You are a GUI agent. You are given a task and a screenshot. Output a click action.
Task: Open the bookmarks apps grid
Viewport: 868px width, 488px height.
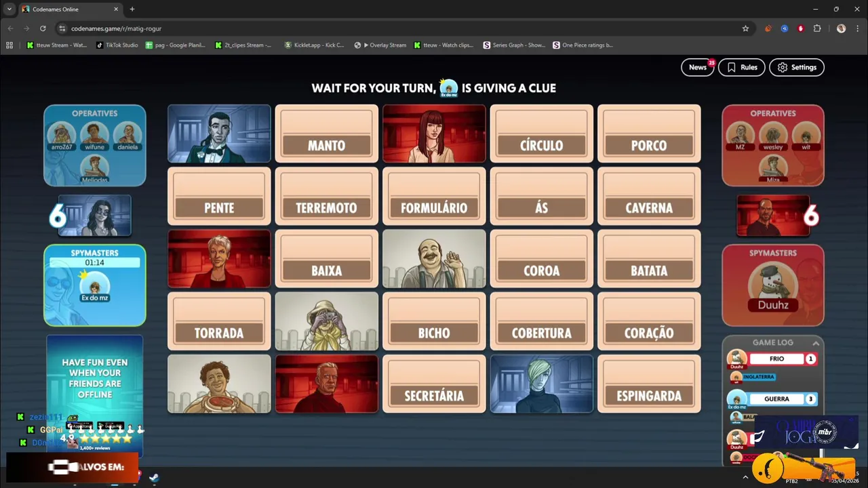tap(9, 45)
